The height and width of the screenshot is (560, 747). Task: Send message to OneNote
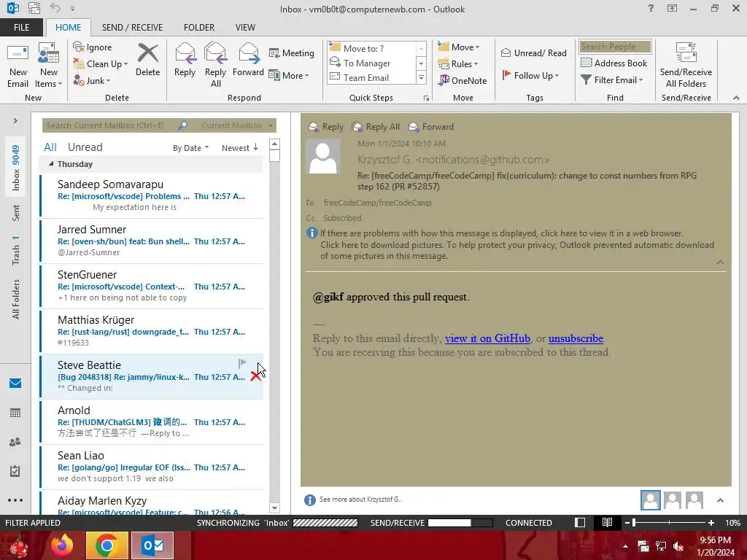click(462, 80)
